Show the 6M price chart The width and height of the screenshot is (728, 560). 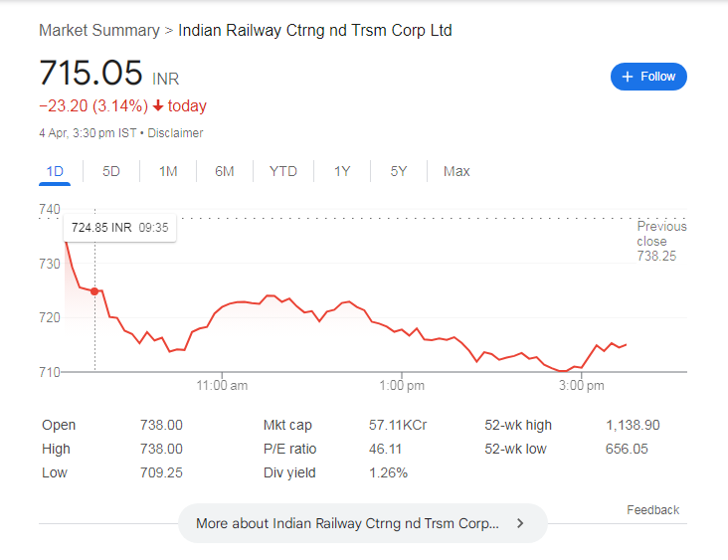click(224, 171)
